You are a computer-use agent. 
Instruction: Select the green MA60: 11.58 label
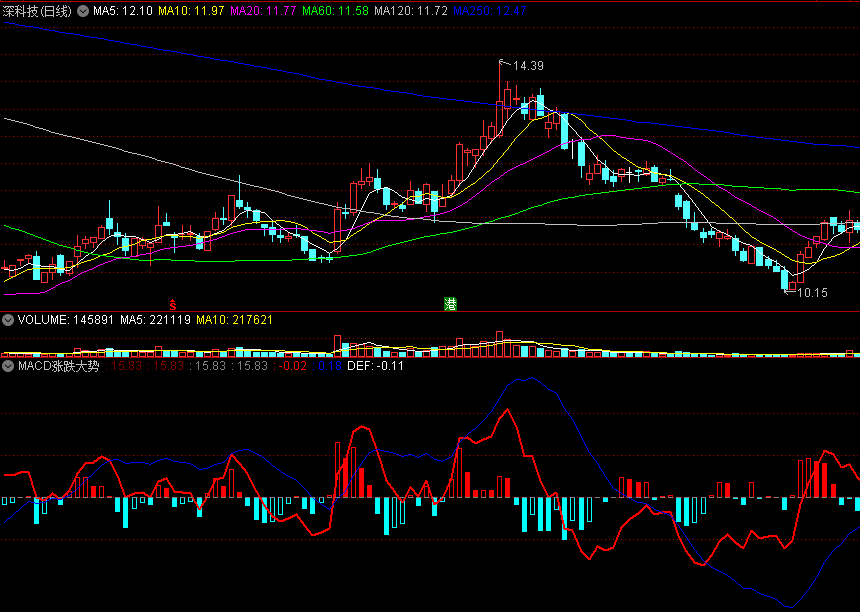pyautogui.click(x=335, y=11)
